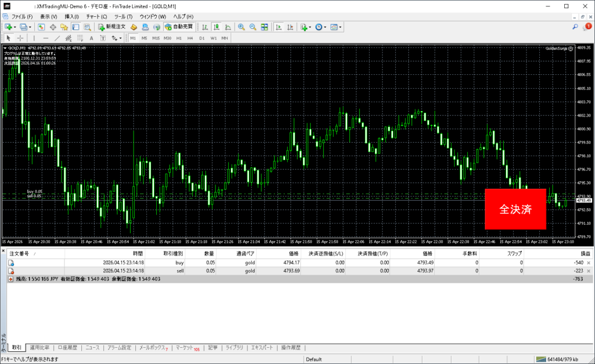595x364 pixels.
Task: Click the zoom out magnifier icon
Action: 253,27
